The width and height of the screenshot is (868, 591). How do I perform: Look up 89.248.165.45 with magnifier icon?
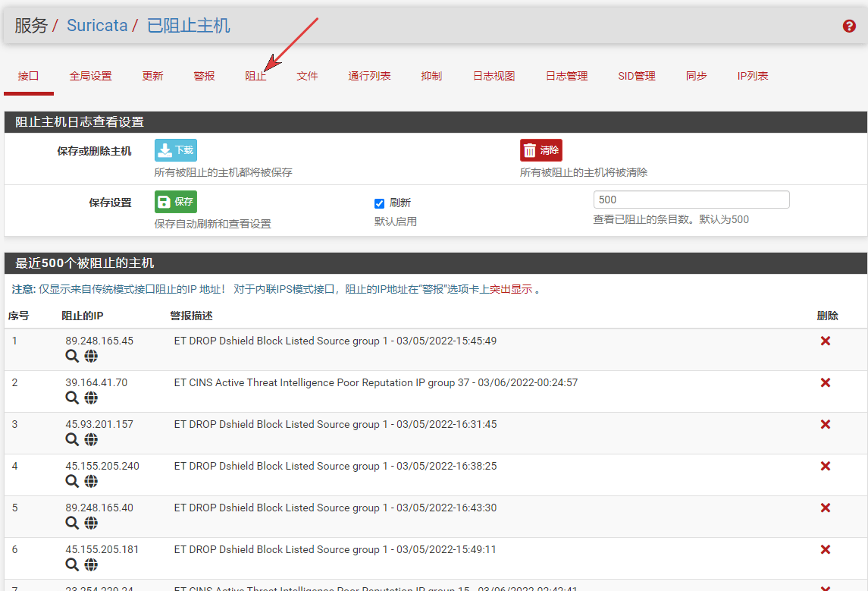tap(72, 356)
